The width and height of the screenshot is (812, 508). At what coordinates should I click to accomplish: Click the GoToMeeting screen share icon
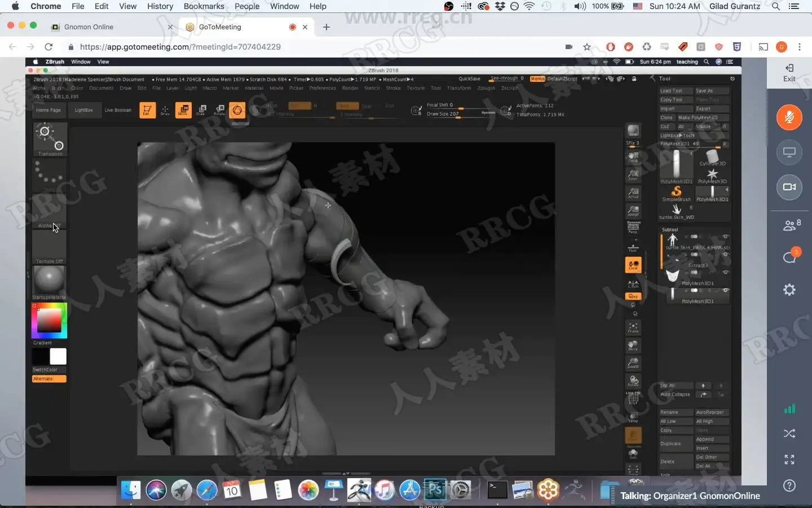click(789, 152)
